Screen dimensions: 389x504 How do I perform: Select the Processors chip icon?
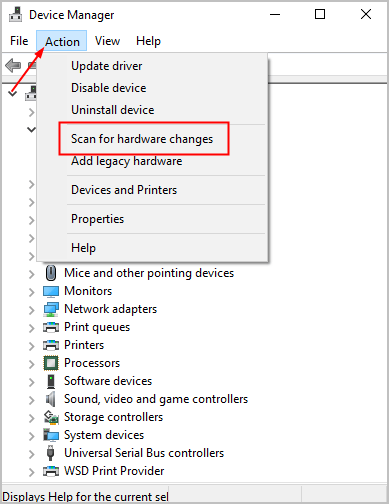[51, 363]
